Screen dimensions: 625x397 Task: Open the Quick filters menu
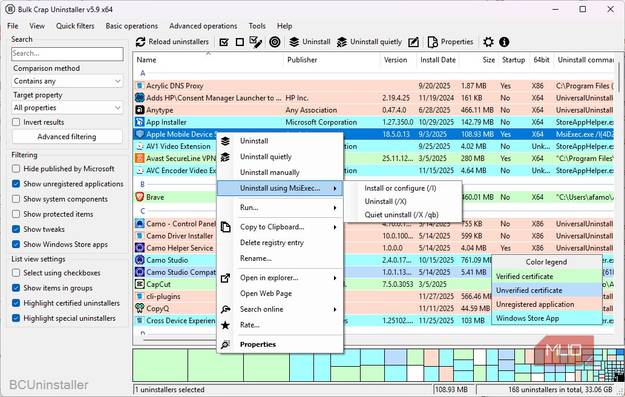[75, 26]
